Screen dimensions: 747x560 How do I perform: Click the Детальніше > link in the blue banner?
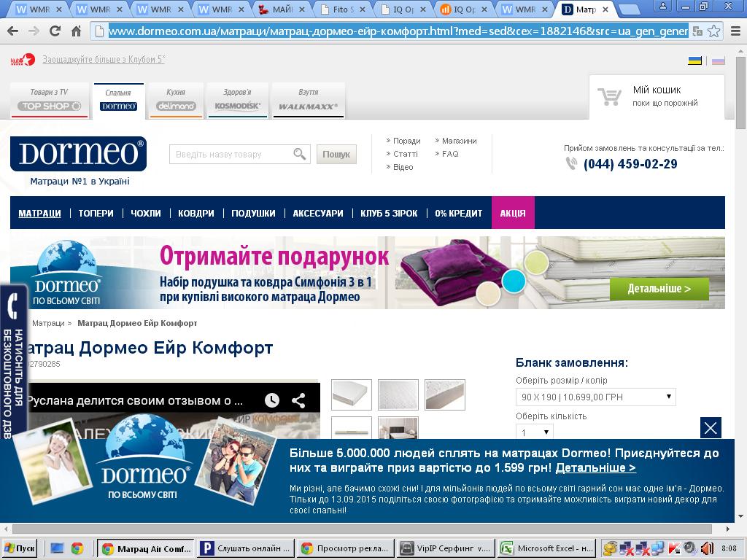pos(595,467)
